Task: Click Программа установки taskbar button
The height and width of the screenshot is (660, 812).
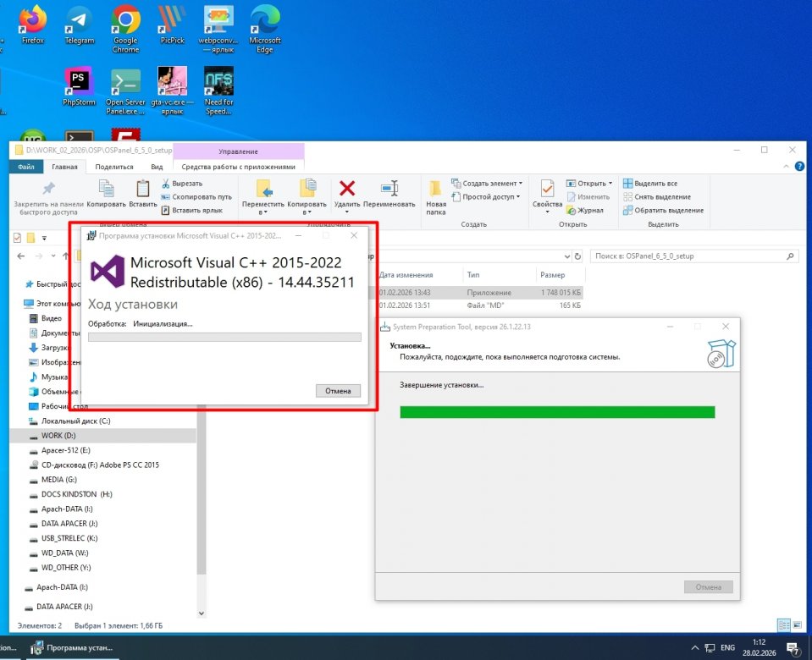Action: (x=73, y=647)
